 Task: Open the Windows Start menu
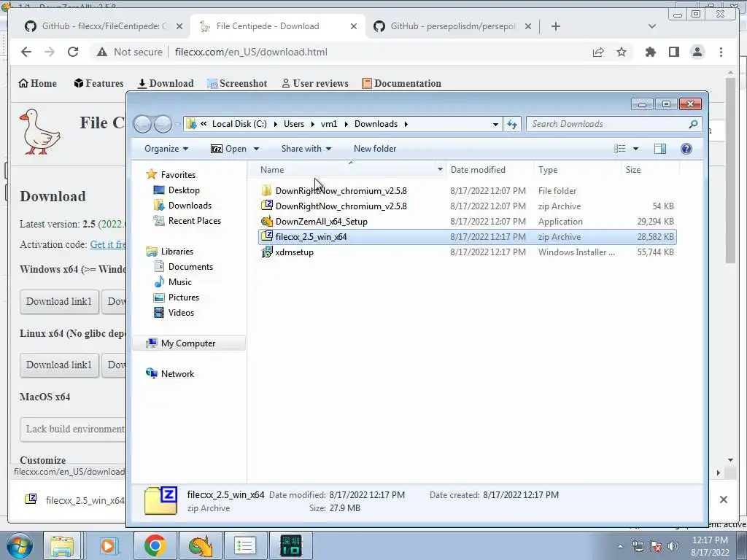[x=18, y=545]
